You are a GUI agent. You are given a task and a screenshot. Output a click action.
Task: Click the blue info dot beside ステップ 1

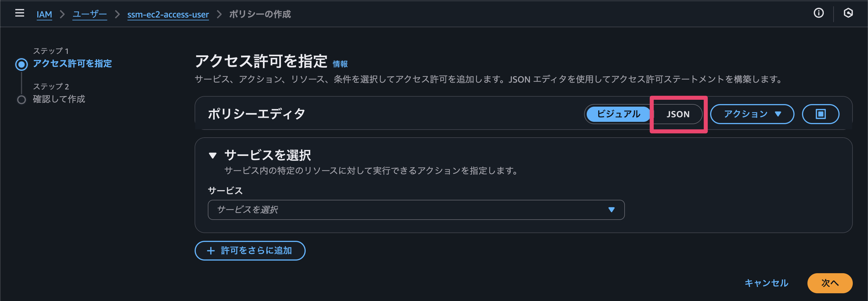22,64
